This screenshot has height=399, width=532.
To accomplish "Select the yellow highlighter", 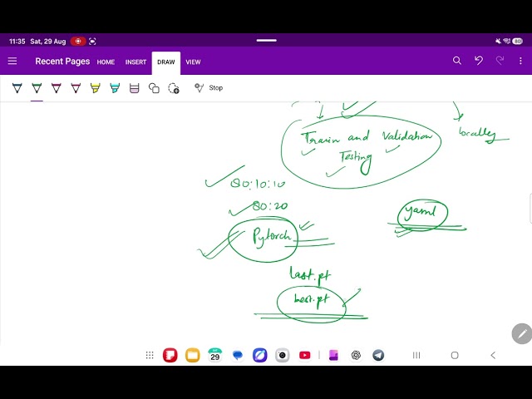I will pyautogui.click(x=96, y=88).
